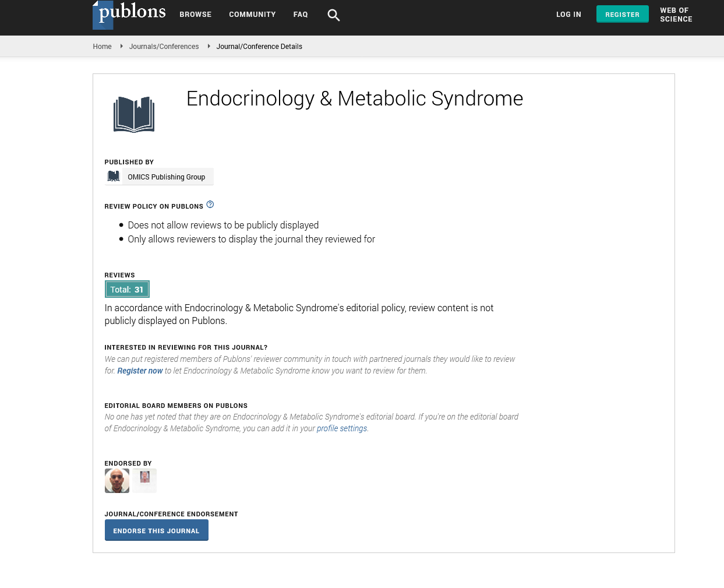Select Journal/Conference Details breadcrumb

click(x=259, y=47)
